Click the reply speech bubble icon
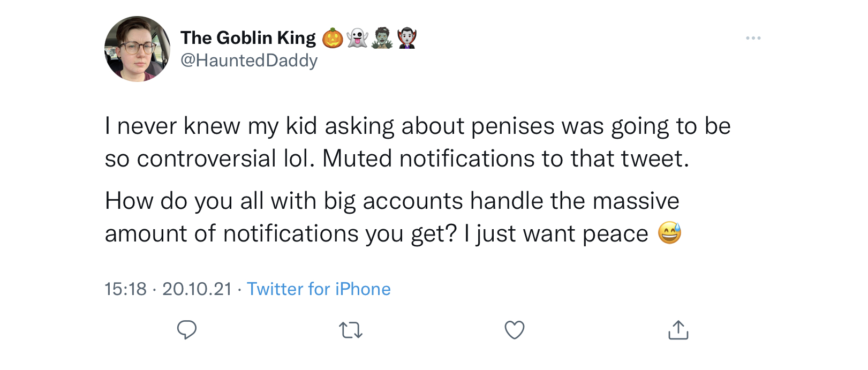Viewport: 868px width, 370px height. point(187,330)
